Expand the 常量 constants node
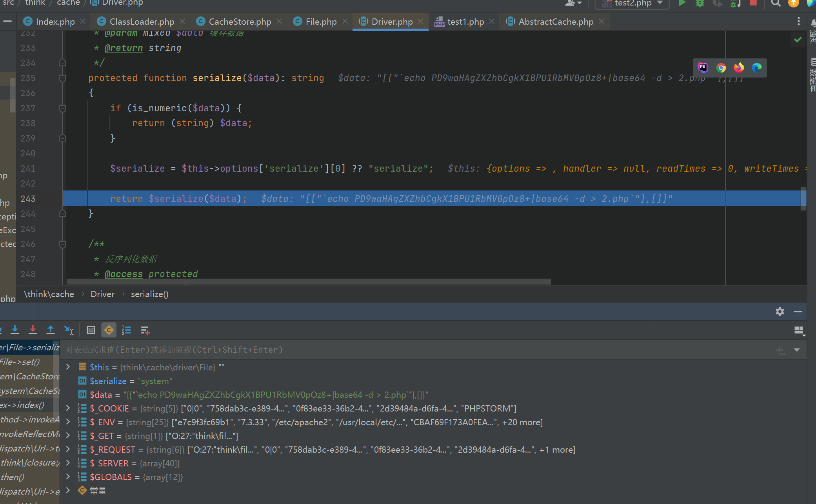The image size is (816, 504). (68, 490)
